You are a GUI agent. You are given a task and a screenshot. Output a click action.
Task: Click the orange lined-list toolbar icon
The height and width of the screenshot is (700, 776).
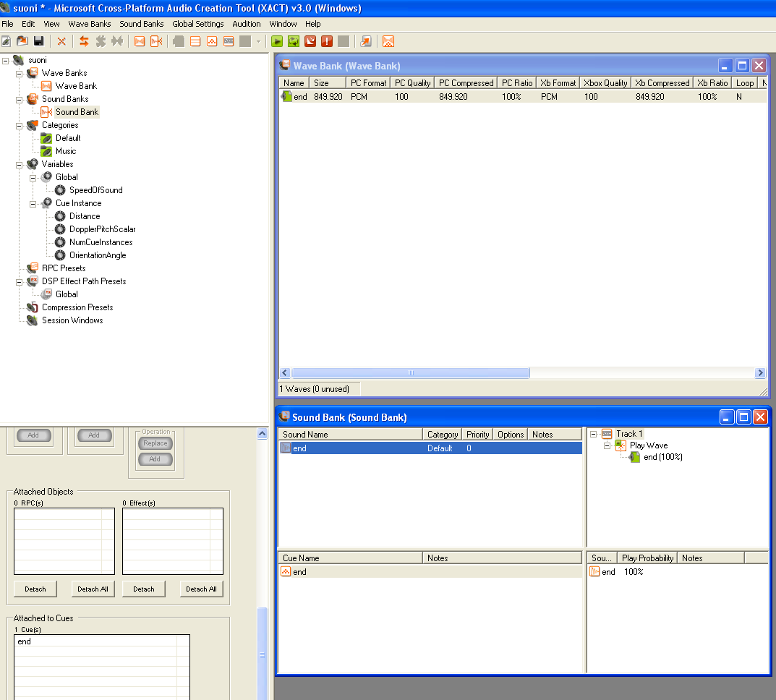point(195,41)
